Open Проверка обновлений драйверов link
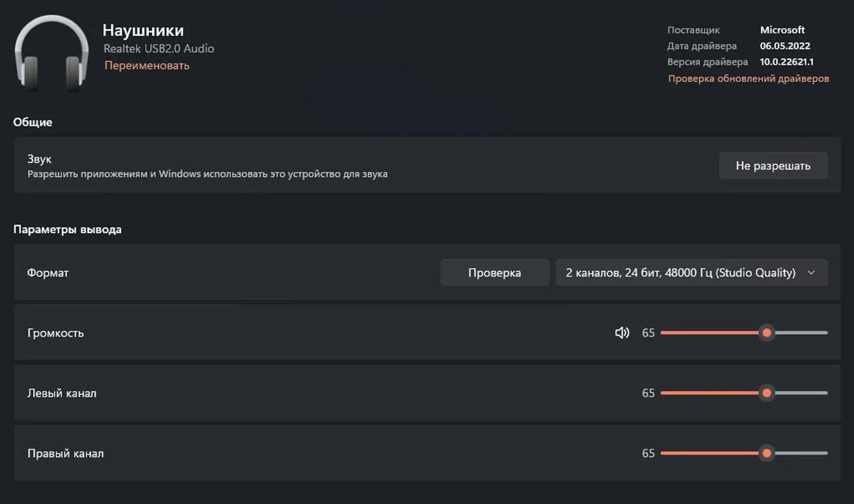The height and width of the screenshot is (504, 854). pos(748,78)
